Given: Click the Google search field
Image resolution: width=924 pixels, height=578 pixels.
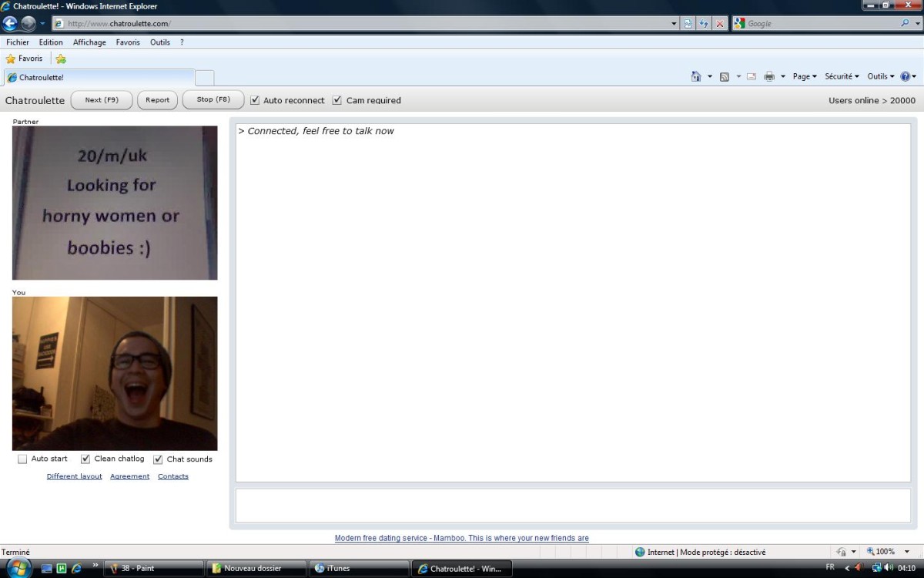Looking at the screenshot, I should click(822, 23).
